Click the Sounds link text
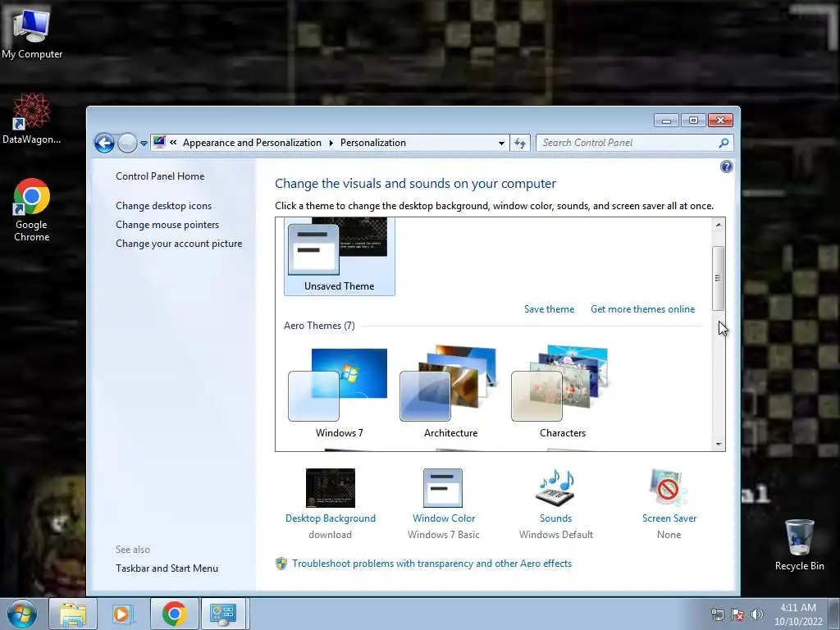 [555, 518]
